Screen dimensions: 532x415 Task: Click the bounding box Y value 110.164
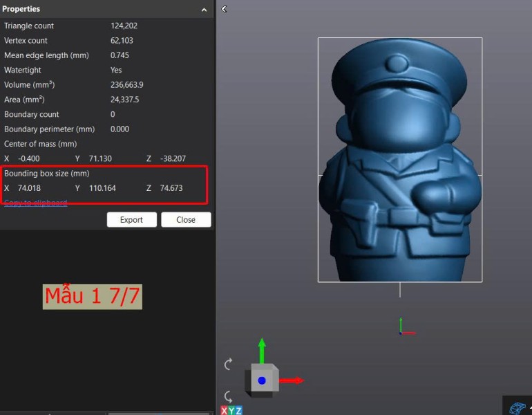tap(102, 188)
